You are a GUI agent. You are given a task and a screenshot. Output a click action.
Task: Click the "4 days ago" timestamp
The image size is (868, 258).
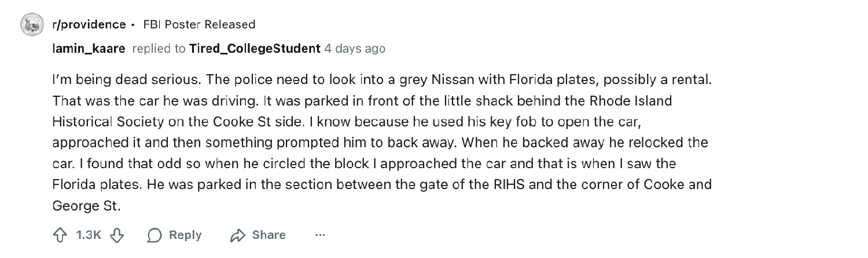click(x=355, y=49)
